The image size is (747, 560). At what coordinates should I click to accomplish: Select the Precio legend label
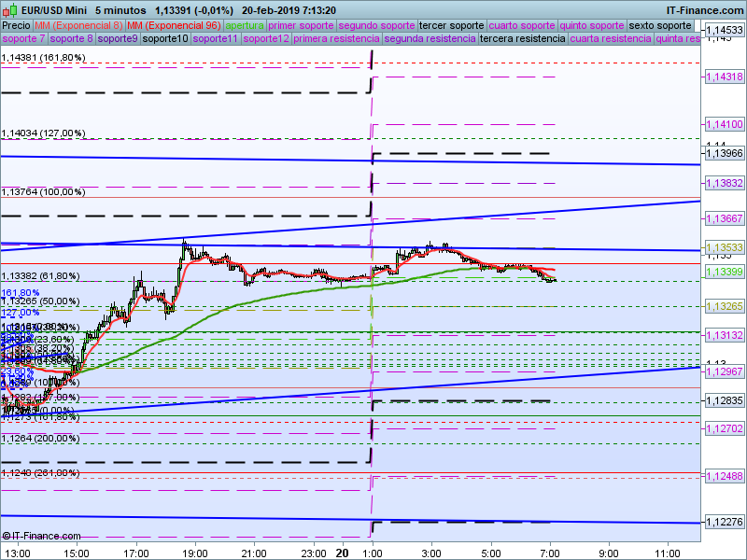[x=16, y=25]
